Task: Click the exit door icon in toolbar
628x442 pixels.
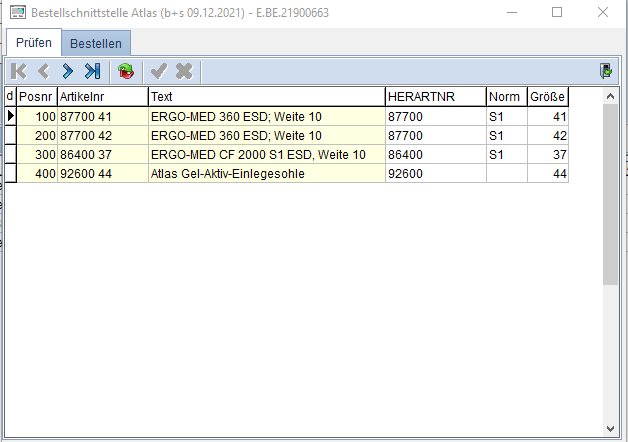Action: click(x=606, y=71)
